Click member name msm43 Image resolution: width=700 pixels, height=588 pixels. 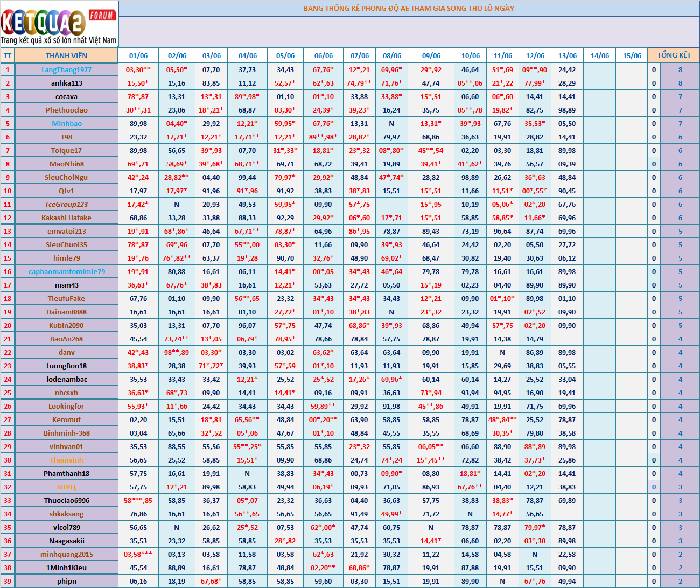click(x=66, y=285)
